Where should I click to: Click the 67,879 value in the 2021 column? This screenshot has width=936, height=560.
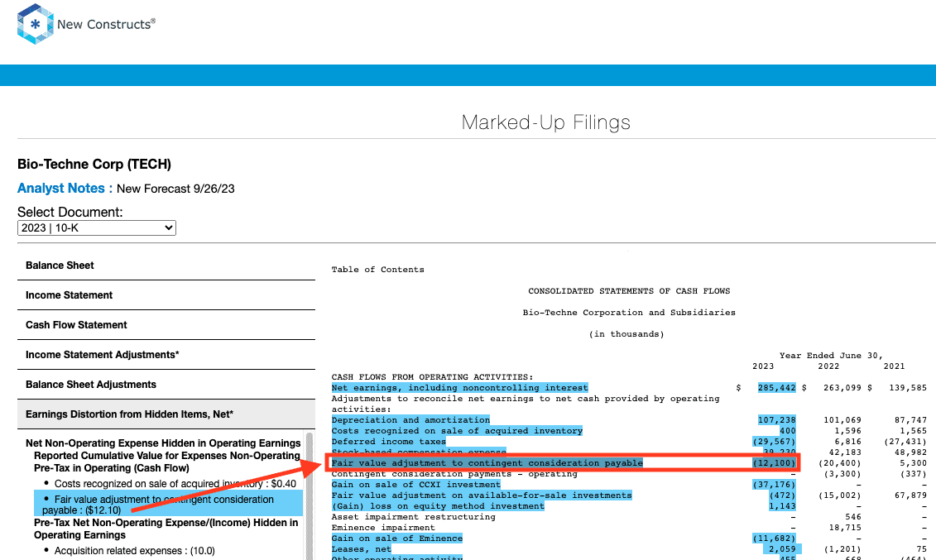(x=910, y=495)
